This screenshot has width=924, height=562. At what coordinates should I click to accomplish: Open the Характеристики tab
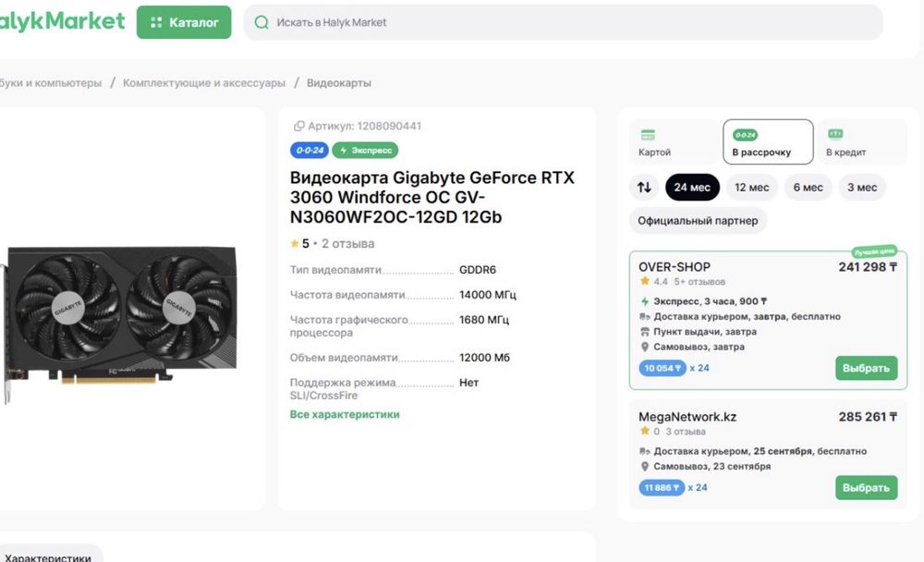click(x=48, y=555)
